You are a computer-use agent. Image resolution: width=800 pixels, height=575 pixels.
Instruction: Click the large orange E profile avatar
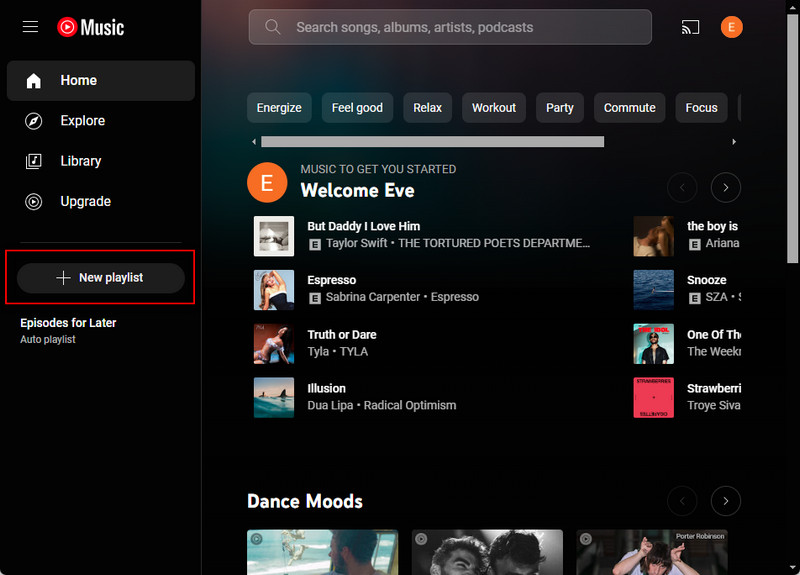tap(267, 182)
